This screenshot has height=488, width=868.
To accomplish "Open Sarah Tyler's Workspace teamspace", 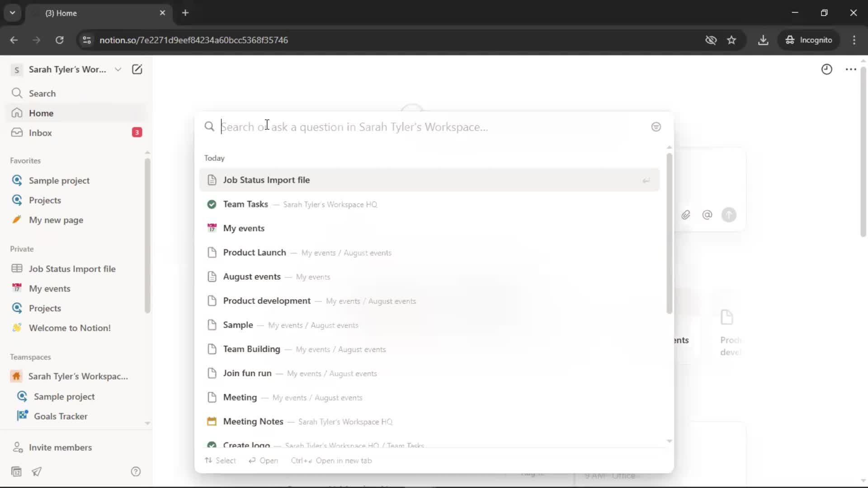I will pos(76,376).
